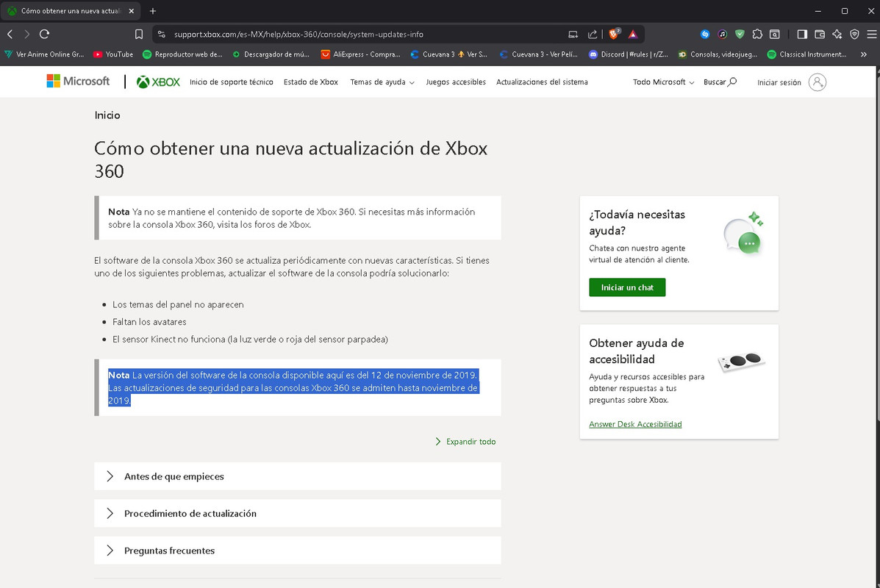Click the '¿Todavía necesitas ayuda?' heading

point(637,222)
